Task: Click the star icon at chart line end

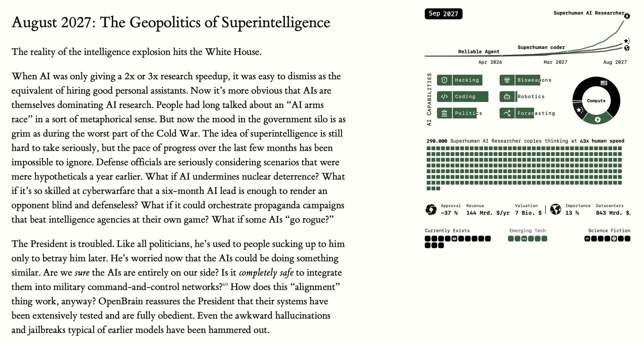Action: (x=627, y=41)
